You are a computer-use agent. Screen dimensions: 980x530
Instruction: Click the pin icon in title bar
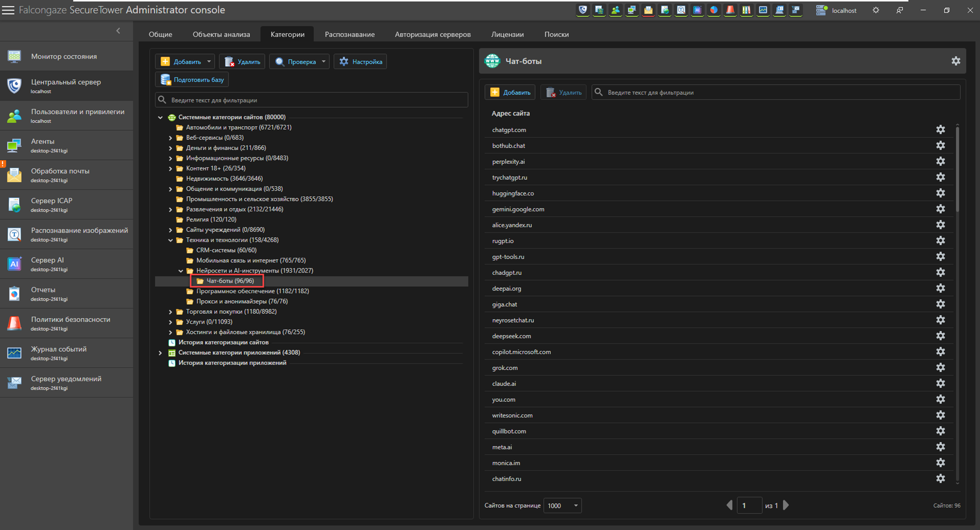[x=899, y=10]
